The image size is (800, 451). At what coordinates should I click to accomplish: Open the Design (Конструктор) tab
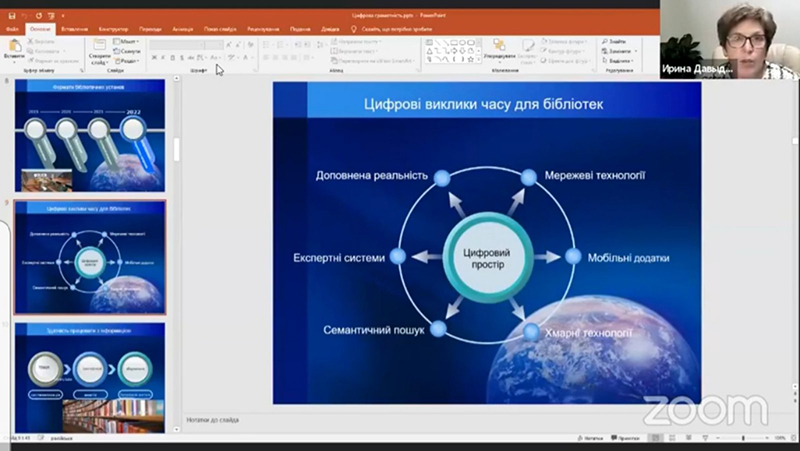pyautogui.click(x=113, y=29)
